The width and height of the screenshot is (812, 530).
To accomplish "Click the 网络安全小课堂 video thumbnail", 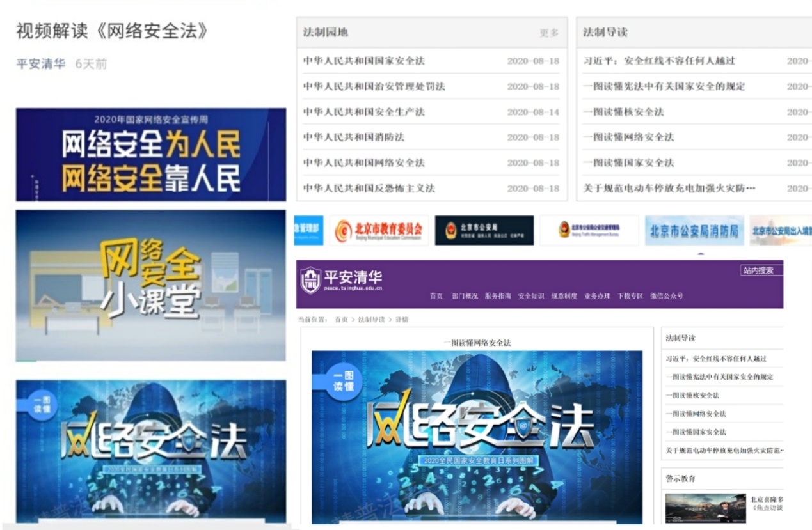I will 150,285.
